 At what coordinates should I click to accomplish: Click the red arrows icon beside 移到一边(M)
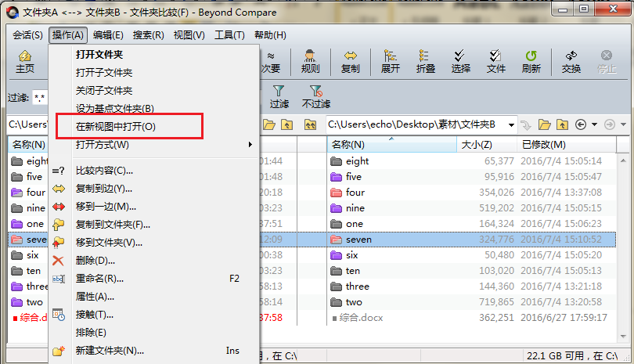(59, 207)
